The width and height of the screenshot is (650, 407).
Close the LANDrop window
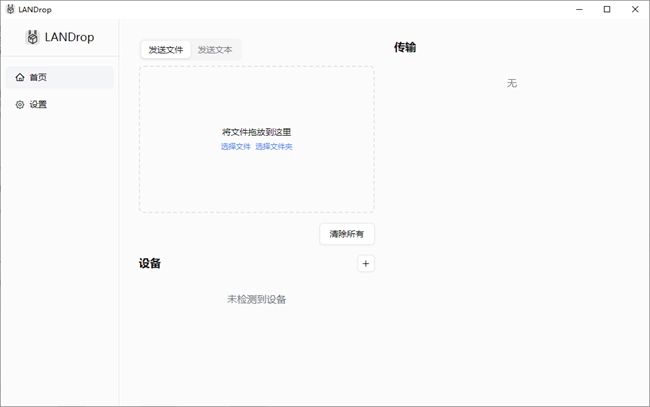pos(634,9)
